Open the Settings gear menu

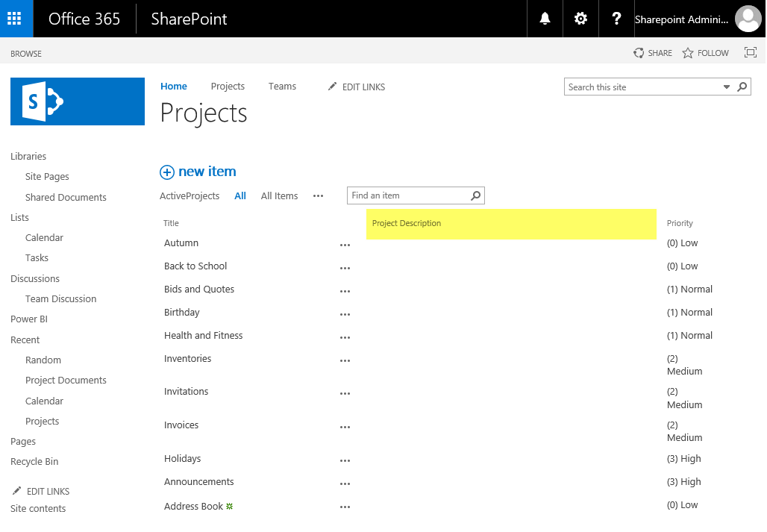coord(580,18)
